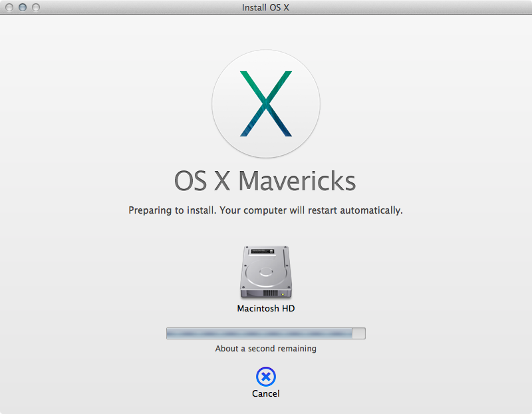Click the Cancel label to stop installation
This screenshot has height=414, width=532.
coord(266,393)
